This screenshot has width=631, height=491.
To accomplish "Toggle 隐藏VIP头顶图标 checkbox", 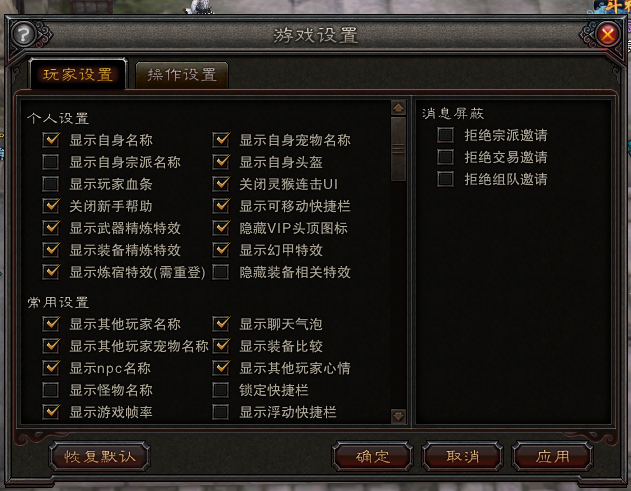I will pos(221,228).
